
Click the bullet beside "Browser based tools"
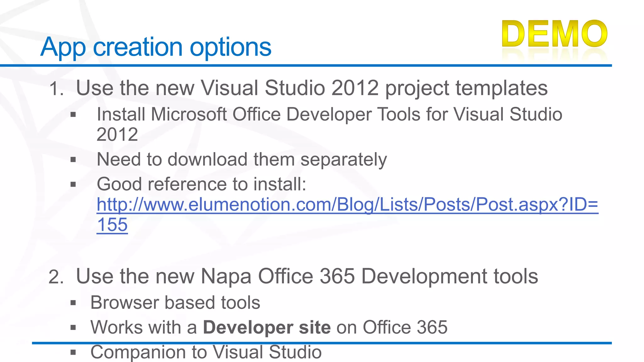73,303
